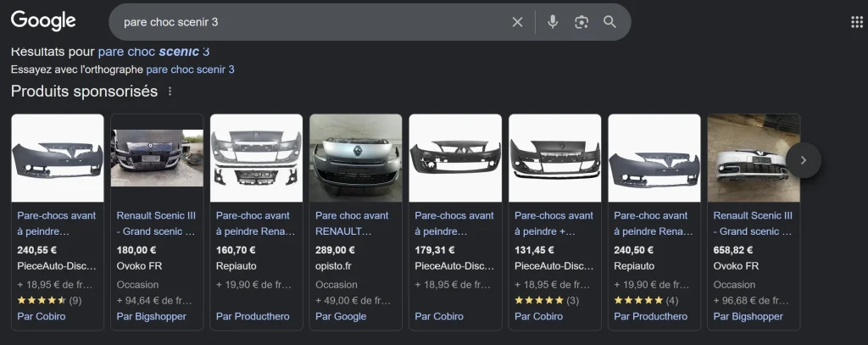868x345 pixels.
Task: Click the 658,82 € price
Action: click(733, 250)
